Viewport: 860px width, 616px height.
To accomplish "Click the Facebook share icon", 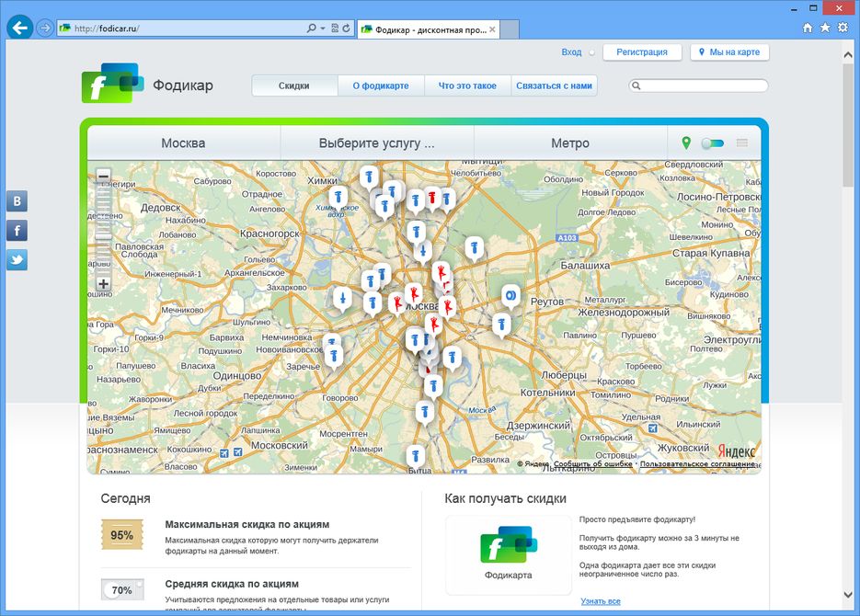I will (x=17, y=230).
